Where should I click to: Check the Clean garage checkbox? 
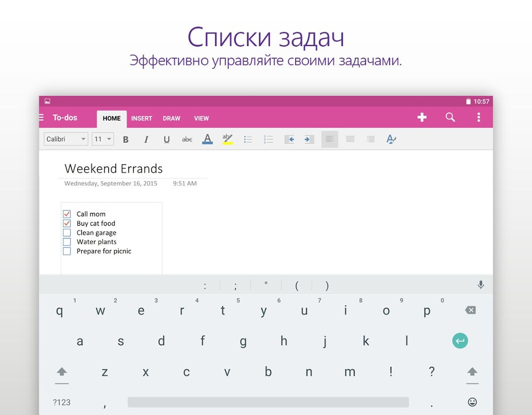coord(67,233)
